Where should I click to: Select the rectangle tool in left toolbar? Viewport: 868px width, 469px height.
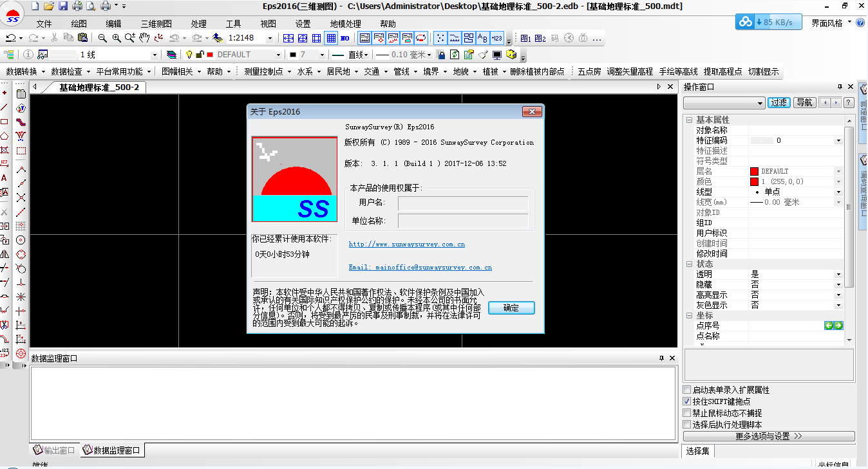coord(5,122)
